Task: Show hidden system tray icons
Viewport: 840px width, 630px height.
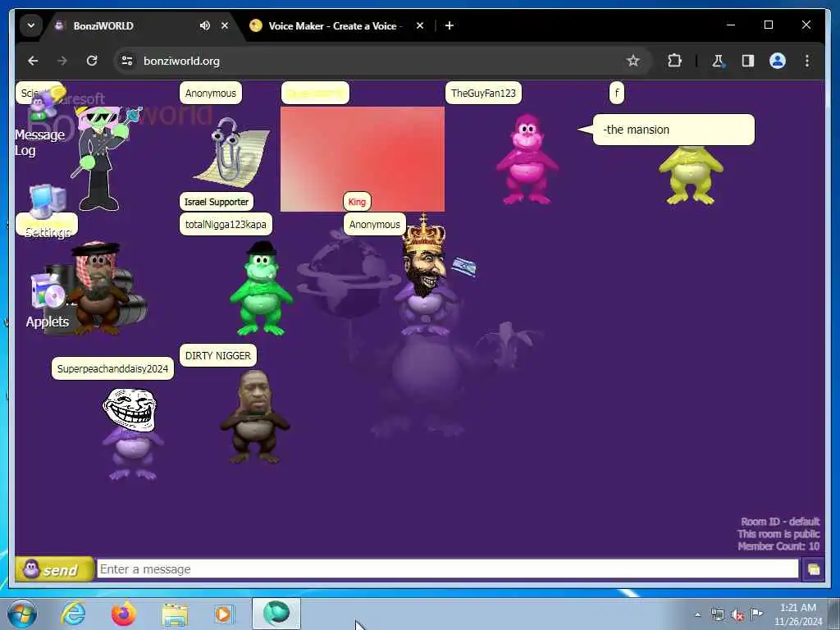Action: (697, 615)
